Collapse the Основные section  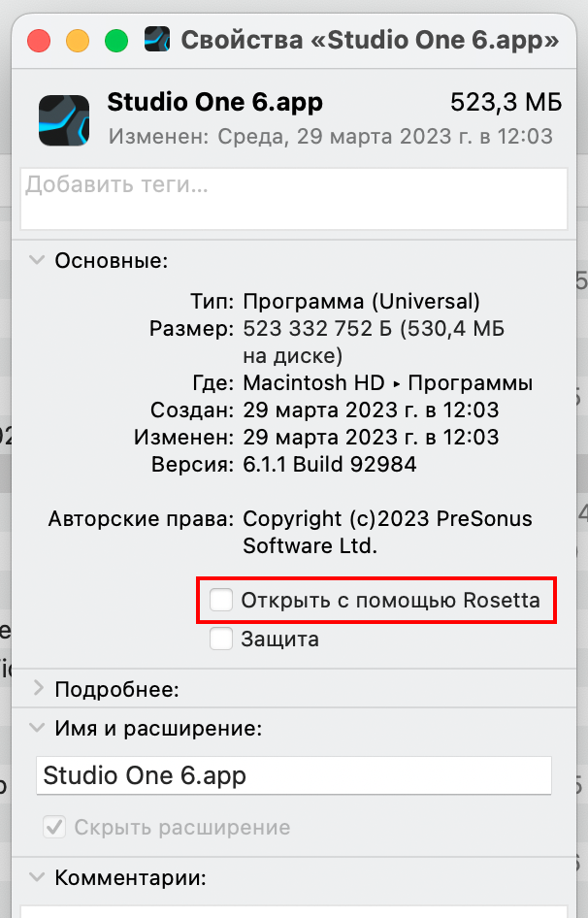point(37,260)
